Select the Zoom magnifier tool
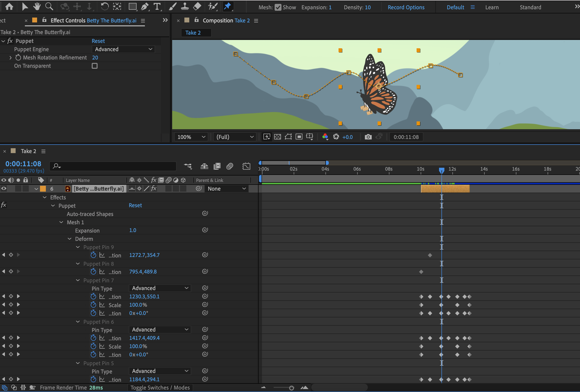580x392 pixels. tap(49, 7)
